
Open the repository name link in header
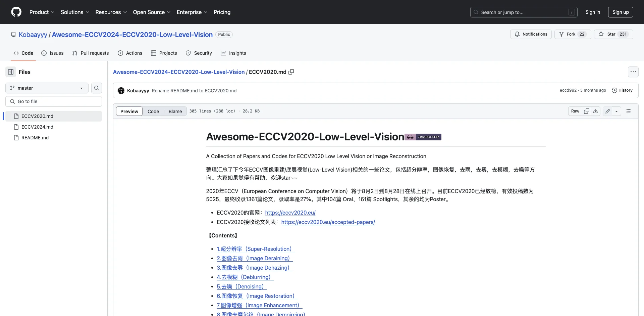coord(132,35)
